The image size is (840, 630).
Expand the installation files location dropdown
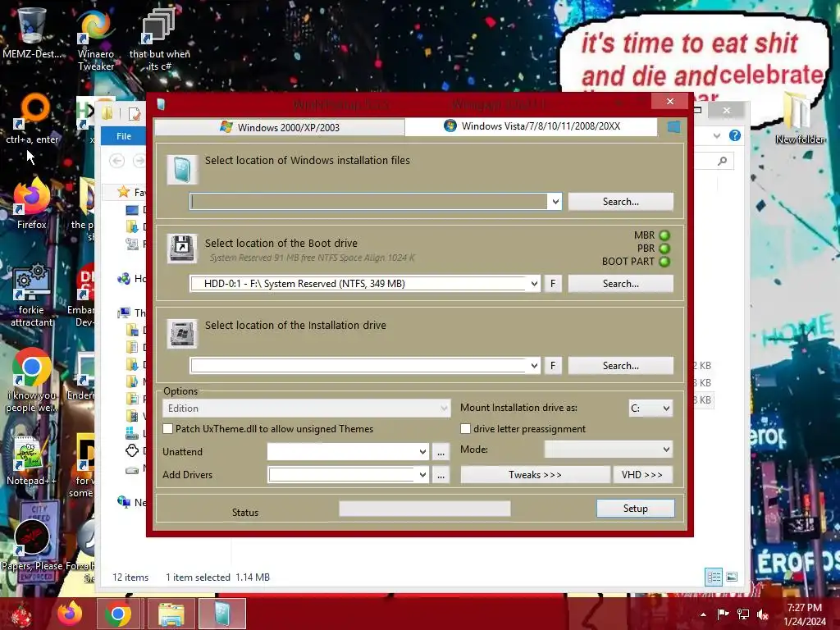click(555, 202)
